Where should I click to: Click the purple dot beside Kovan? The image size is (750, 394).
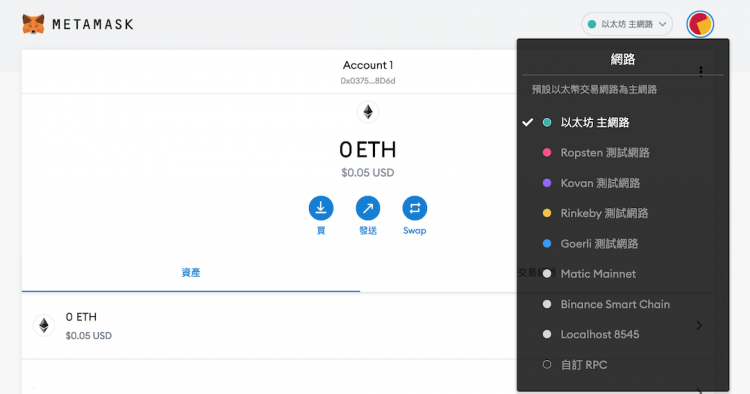(547, 183)
